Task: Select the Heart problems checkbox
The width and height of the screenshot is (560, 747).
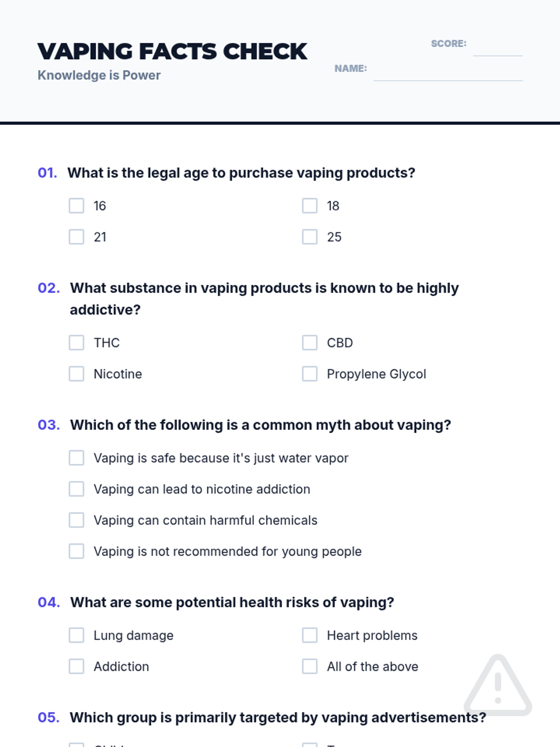Action: (x=309, y=635)
